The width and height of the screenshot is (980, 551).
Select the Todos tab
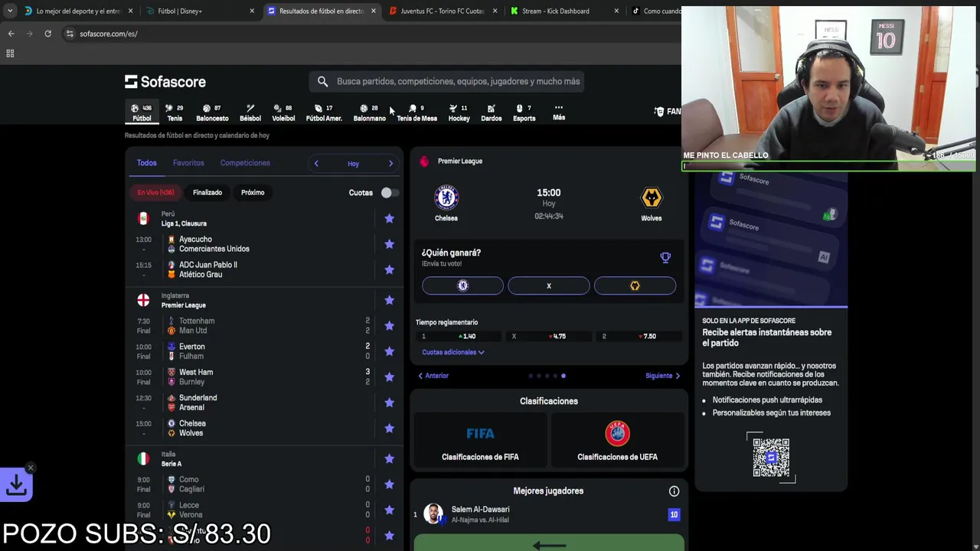tap(146, 163)
